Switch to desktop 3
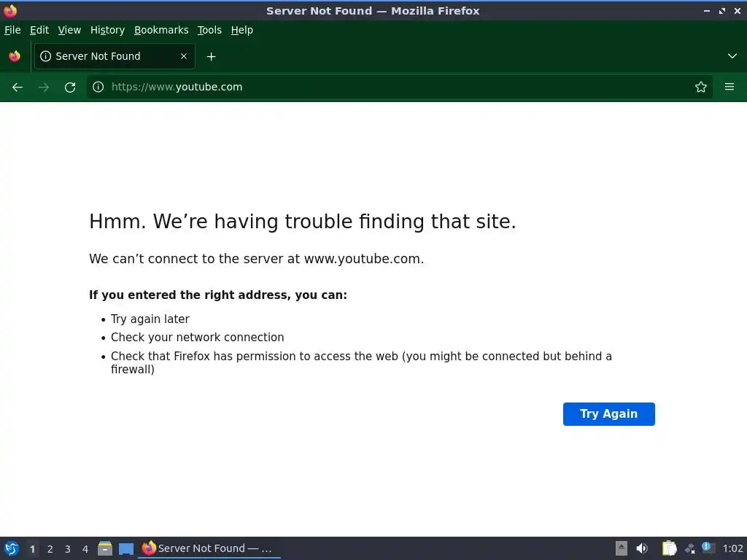 pos(68,549)
